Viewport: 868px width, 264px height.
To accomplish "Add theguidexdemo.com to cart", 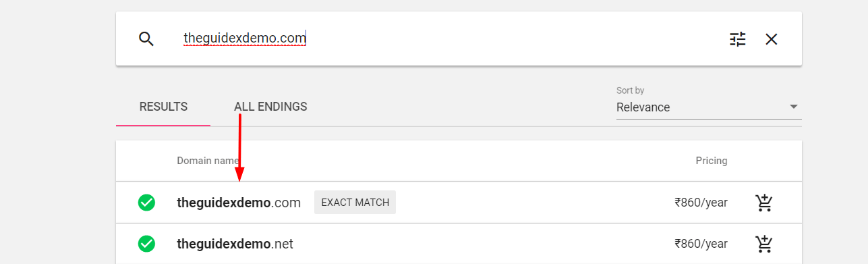I will 764,202.
